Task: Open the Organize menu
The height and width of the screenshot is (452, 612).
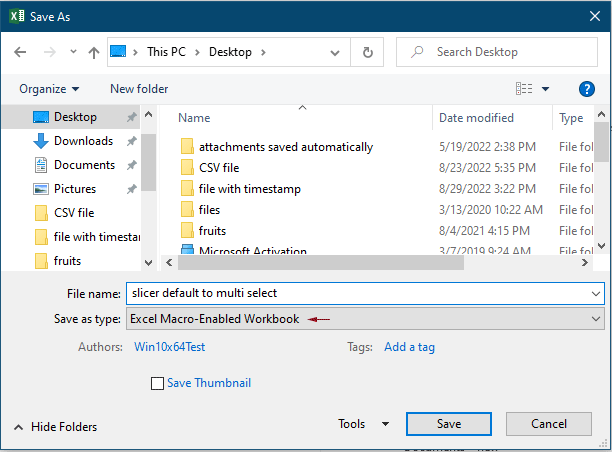Action: (49, 89)
